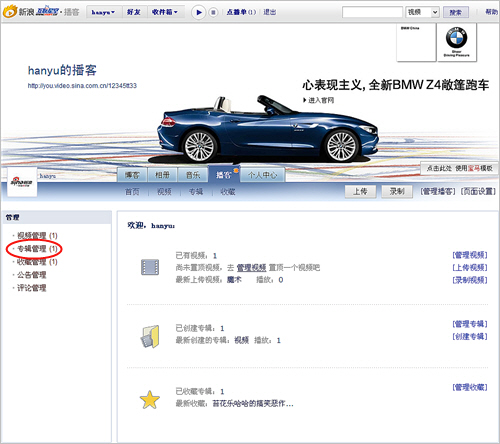Open the [页面设置] page settings link

point(478,191)
